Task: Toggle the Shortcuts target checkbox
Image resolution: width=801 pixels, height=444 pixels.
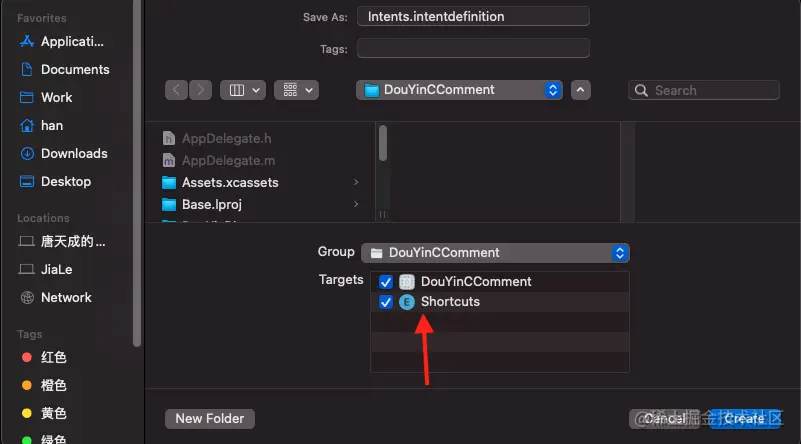Action: pyautogui.click(x=386, y=302)
